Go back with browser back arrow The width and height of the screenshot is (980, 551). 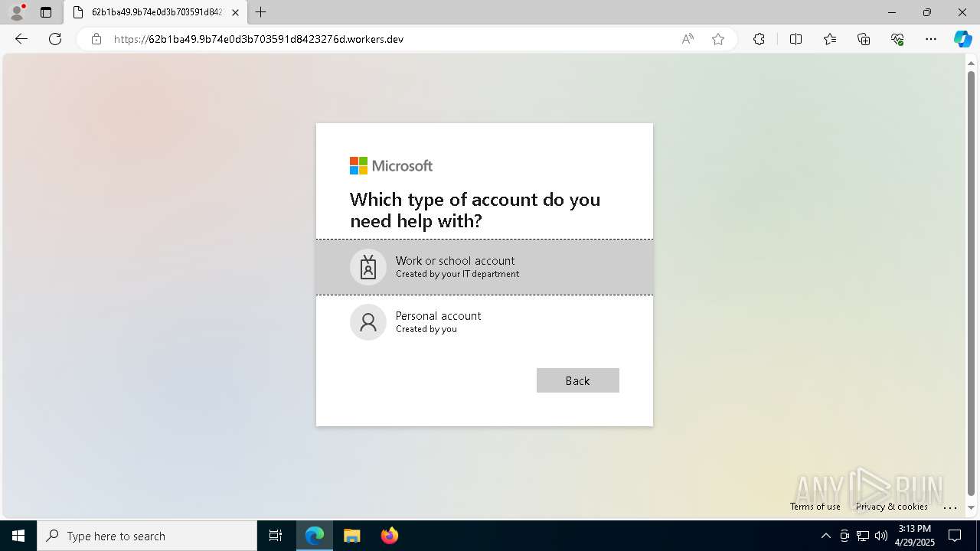[21, 39]
